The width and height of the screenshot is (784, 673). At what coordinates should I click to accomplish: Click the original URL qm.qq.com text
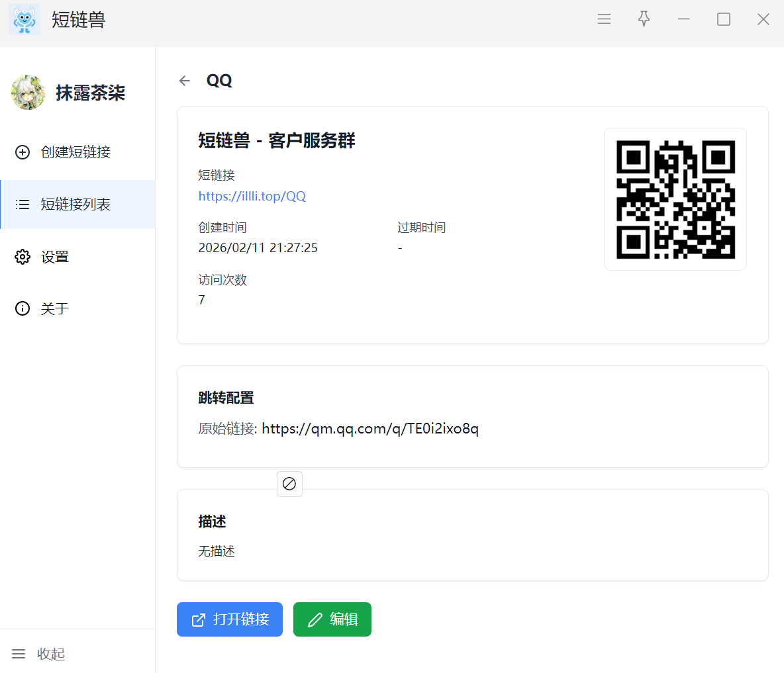point(369,429)
